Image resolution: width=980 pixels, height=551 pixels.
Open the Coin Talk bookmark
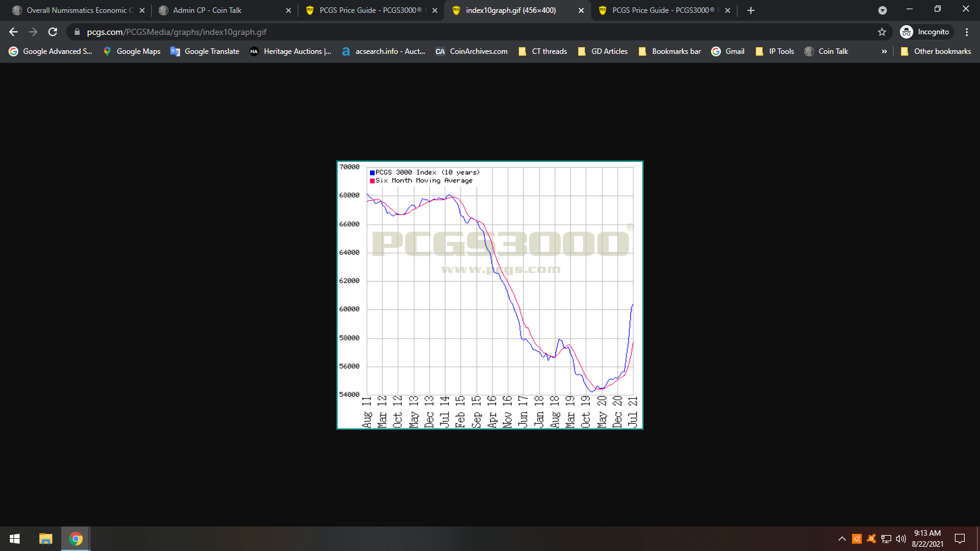[826, 51]
